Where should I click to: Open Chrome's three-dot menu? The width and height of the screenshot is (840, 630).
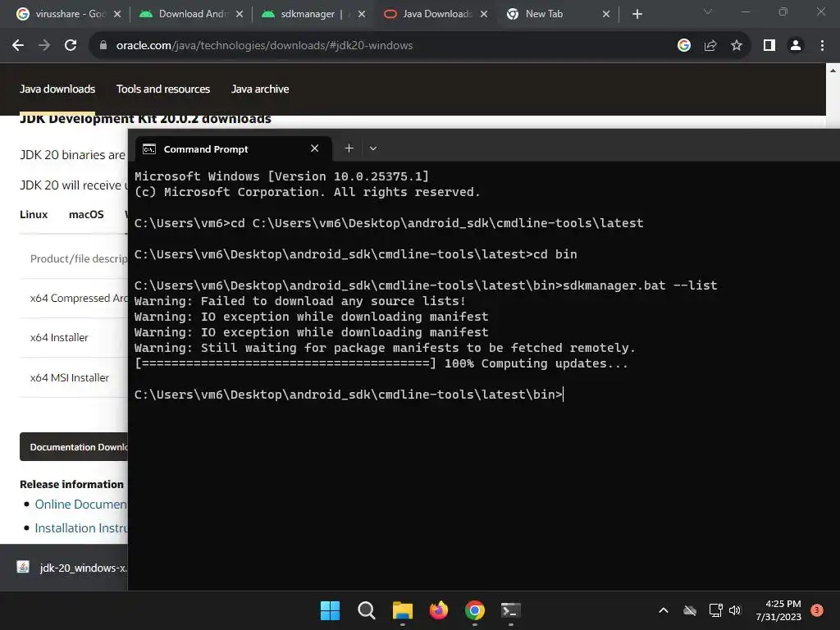(822, 46)
